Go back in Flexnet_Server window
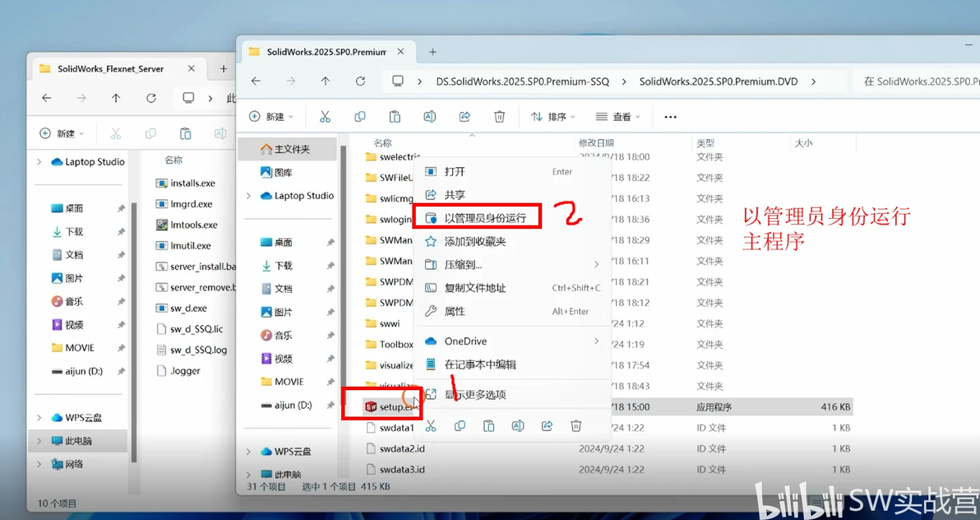 coord(46,98)
